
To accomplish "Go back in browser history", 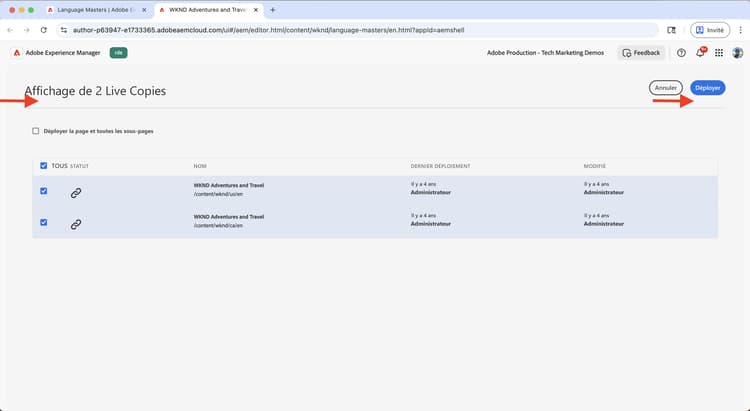I will click(x=10, y=30).
